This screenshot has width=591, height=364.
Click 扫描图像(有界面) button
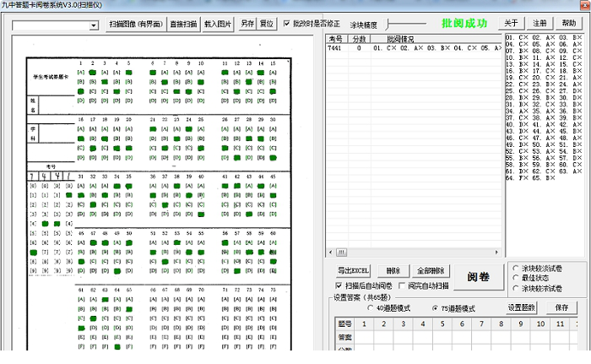click(x=136, y=24)
